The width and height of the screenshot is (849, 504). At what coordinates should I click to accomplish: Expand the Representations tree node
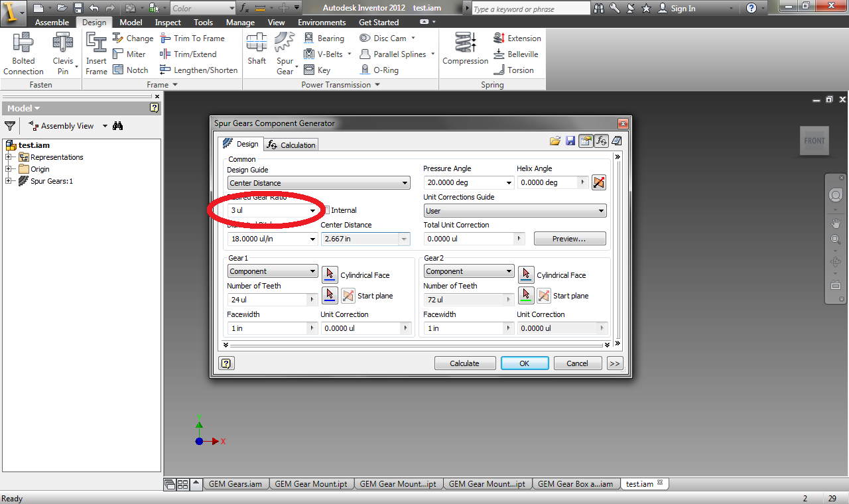coord(9,157)
